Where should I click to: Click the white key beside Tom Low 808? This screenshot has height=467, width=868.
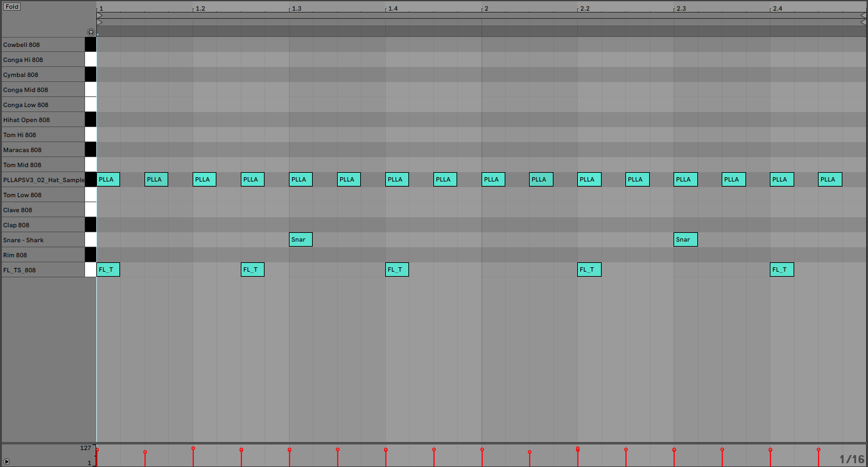tap(91, 195)
